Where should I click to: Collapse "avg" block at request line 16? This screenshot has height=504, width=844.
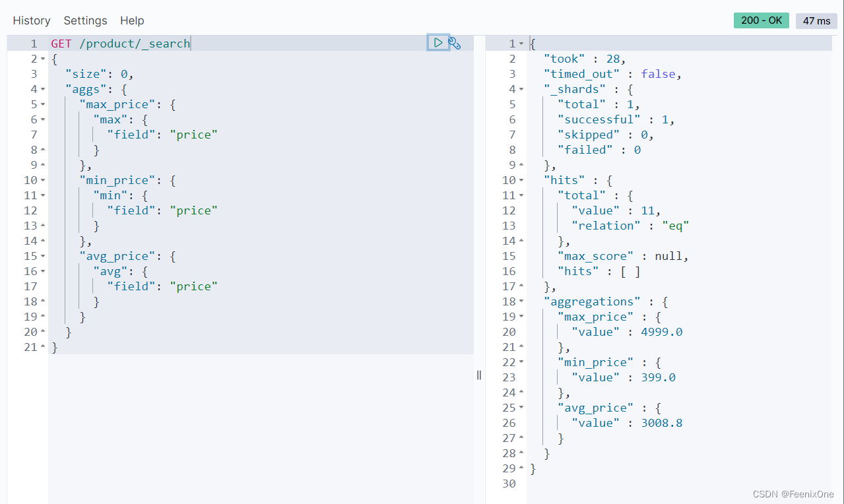tap(43, 272)
